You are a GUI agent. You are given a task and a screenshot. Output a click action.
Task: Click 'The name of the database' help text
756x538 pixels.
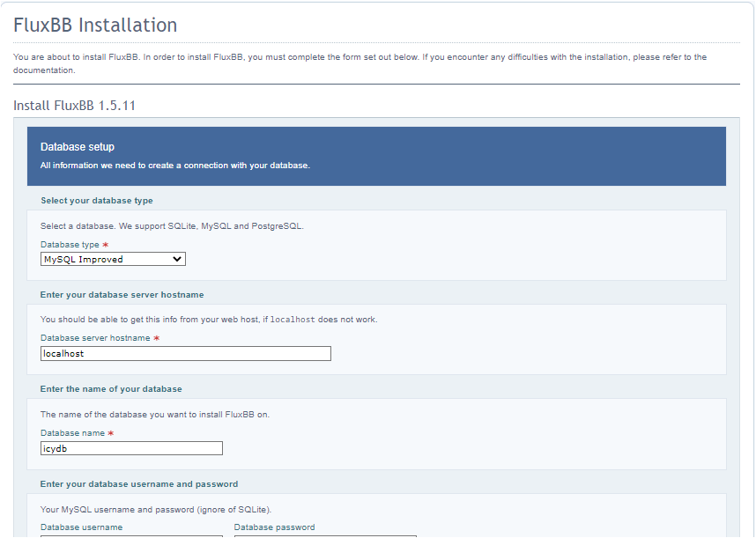[x=155, y=414]
